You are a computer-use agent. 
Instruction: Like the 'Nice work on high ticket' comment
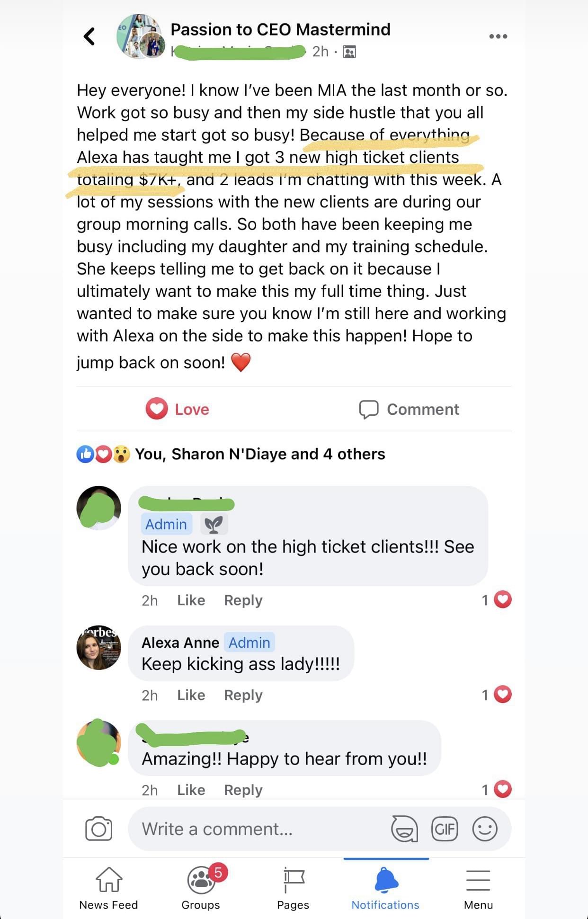click(x=191, y=600)
